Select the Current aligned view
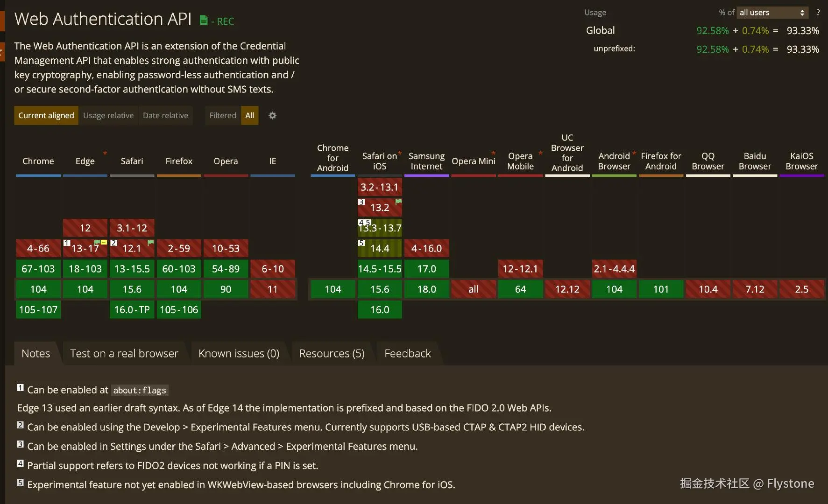Viewport: 828px width, 504px height. [46, 115]
